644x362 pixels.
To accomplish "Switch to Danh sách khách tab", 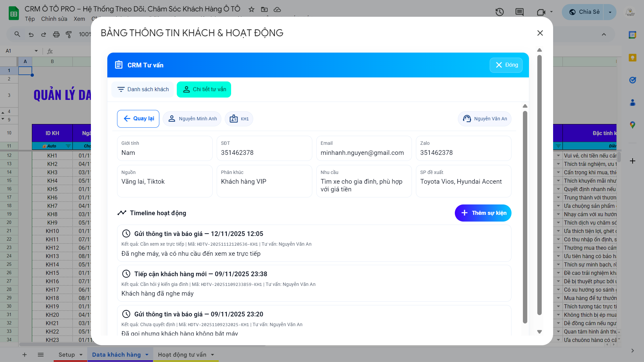I will (143, 89).
